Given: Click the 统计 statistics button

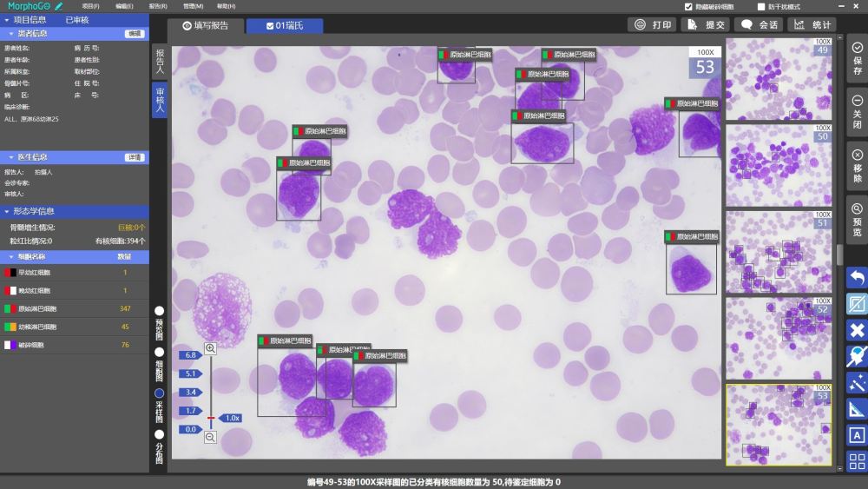Looking at the screenshot, I should (812, 24).
